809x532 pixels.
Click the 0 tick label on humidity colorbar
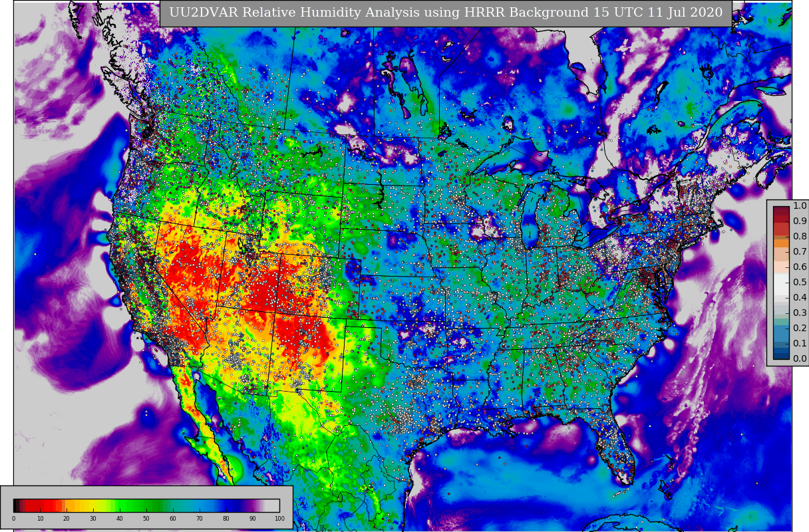point(13,518)
